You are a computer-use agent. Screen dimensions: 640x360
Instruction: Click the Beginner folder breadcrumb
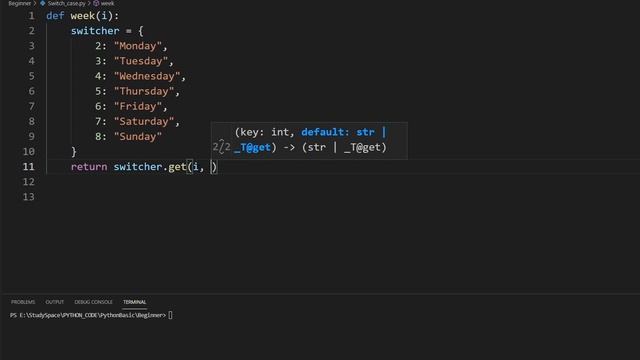(20, 3)
